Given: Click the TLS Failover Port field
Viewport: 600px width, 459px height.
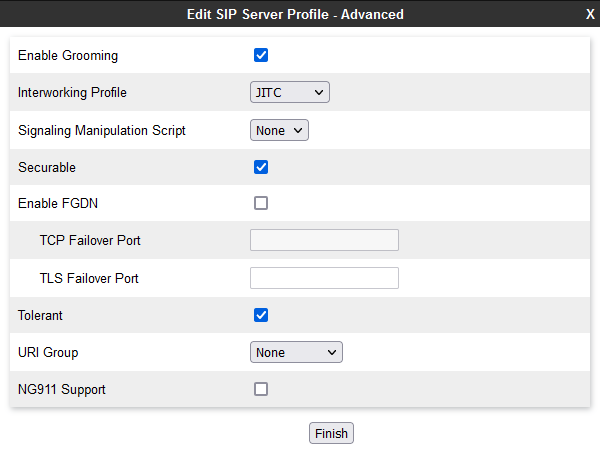Looking at the screenshot, I should pyautogui.click(x=324, y=278).
